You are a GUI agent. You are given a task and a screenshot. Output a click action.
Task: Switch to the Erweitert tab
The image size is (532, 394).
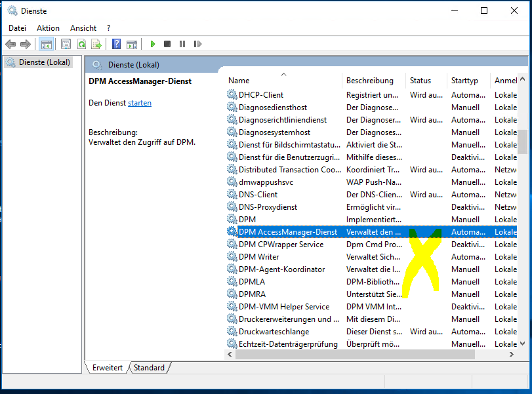click(107, 368)
